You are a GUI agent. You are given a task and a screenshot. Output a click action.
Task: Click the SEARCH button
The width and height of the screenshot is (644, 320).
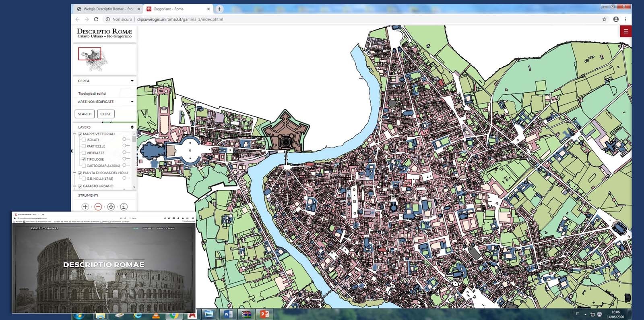[x=85, y=114]
